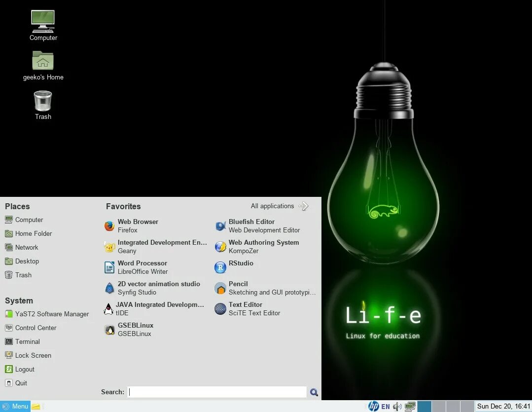The width and height of the screenshot is (532, 412).
Task: Open Trash under Places in menu
Action: 18,275
